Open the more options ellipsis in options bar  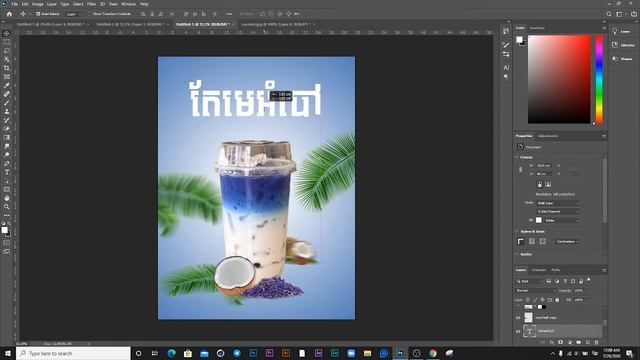[x=229, y=14]
